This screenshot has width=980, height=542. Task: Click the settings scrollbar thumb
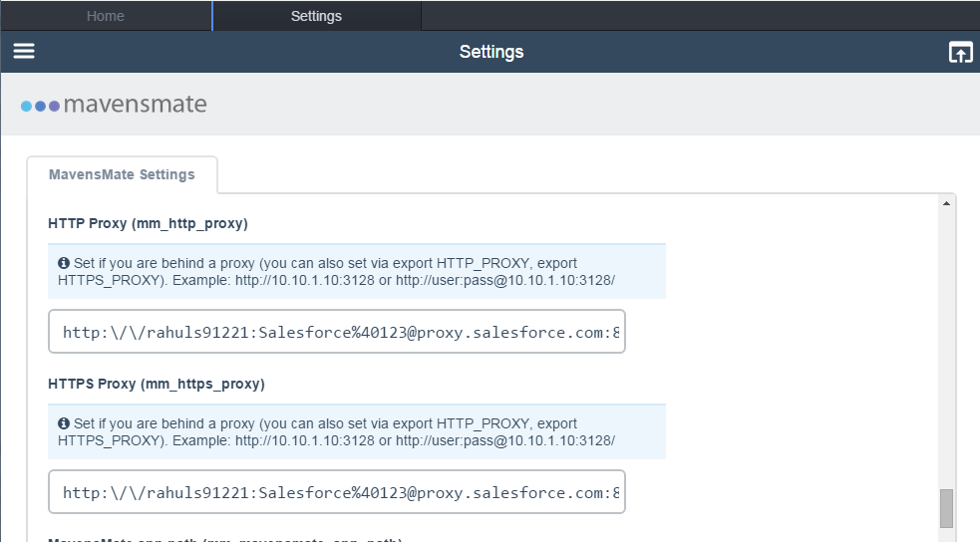946,508
